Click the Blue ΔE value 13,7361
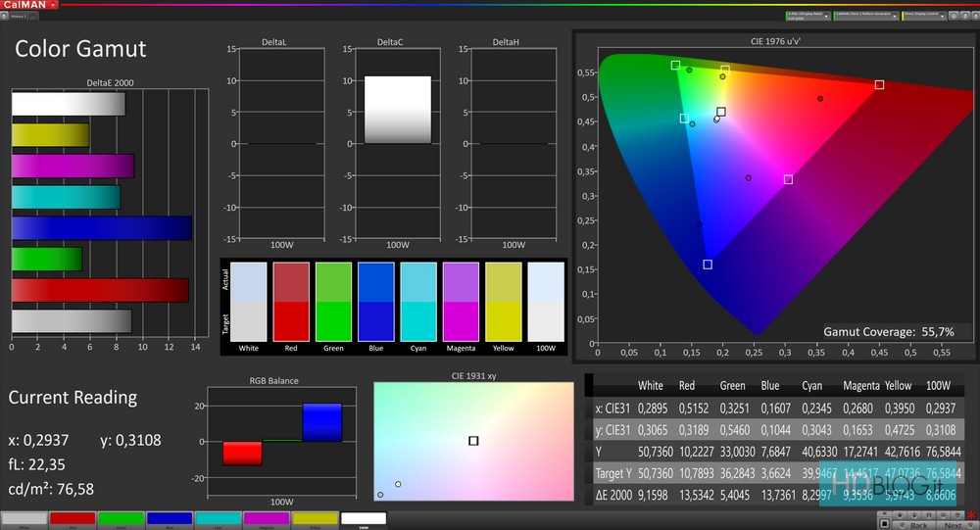Screen dimensions: 980x530 (778, 496)
